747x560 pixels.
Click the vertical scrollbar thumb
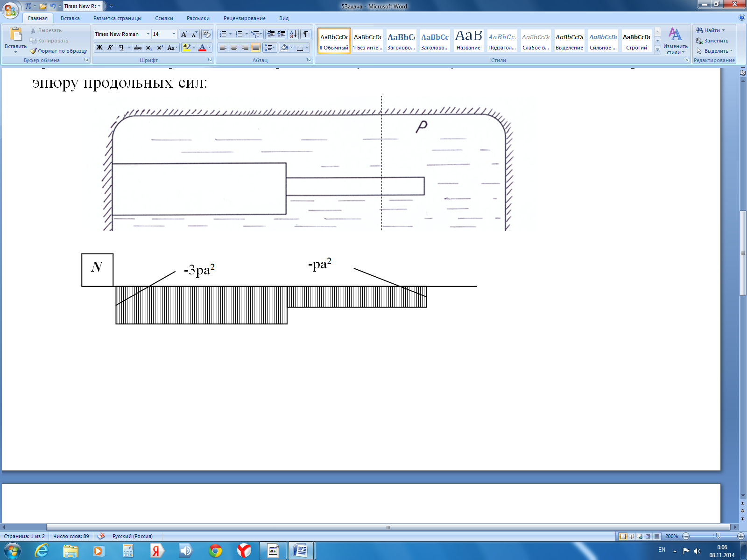742,253
